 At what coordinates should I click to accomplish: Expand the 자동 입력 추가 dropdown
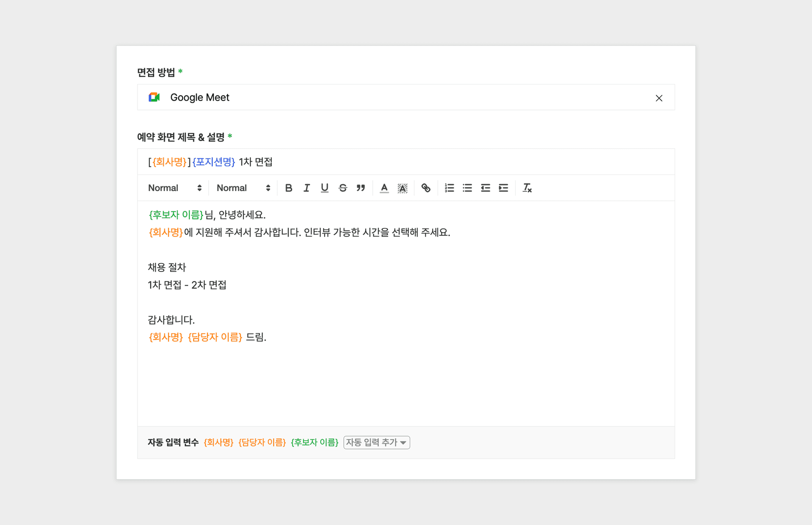coord(376,442)
